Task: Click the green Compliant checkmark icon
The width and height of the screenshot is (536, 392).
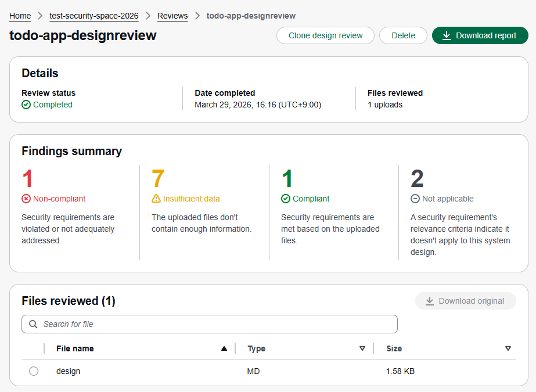Action: coord(286,199)
